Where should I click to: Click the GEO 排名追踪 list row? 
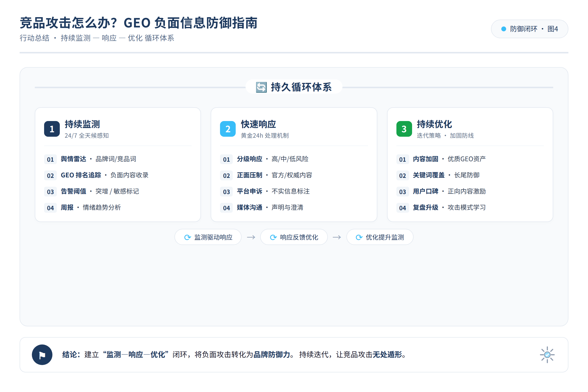[118, 175]
